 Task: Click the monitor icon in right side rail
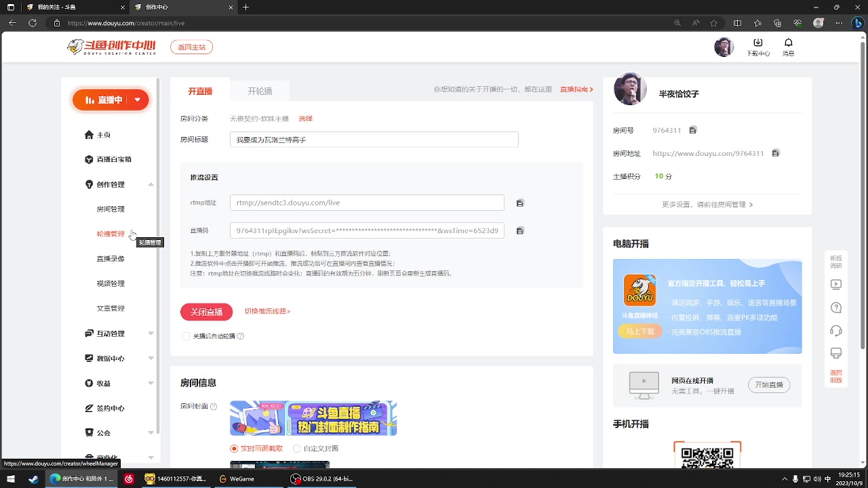point(836,354)
